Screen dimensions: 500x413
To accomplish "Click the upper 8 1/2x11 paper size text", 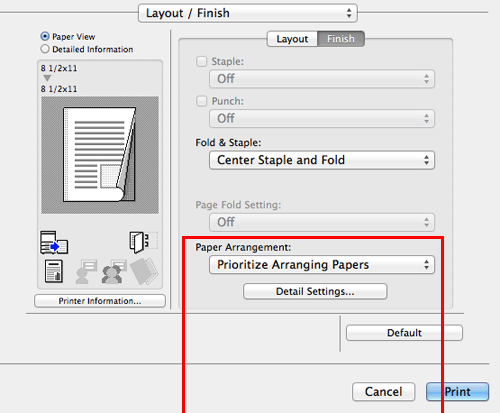I will 59,68.
